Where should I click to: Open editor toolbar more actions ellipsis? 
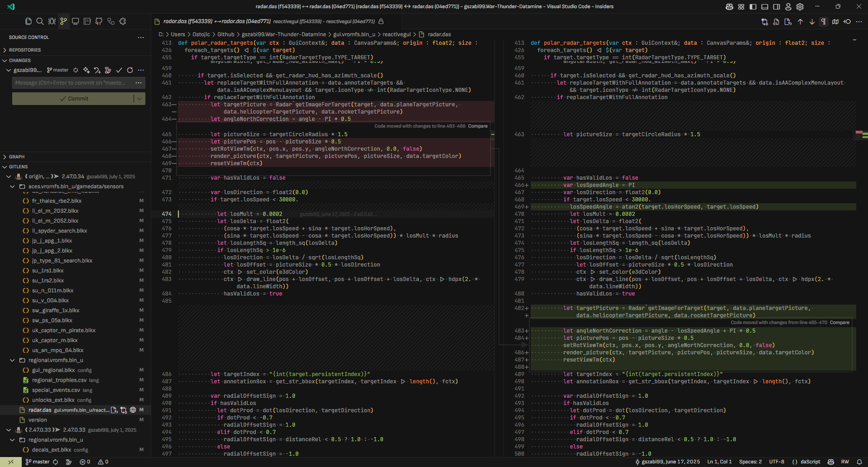pyautogui.click(x=859, y=22)
